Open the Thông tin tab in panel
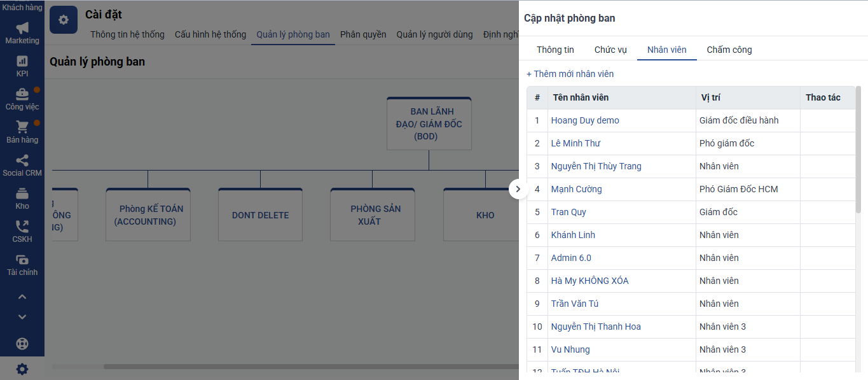The height and width of the screenshot is (380, 868). pos(555,50)
